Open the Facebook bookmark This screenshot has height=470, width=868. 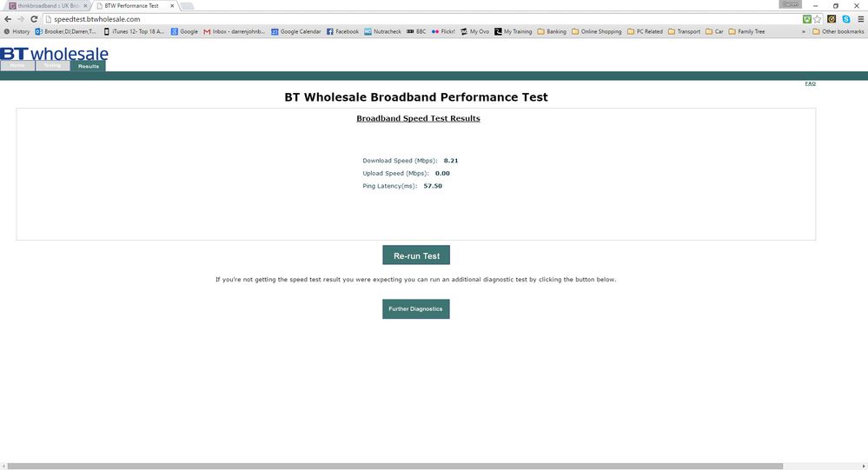coord(342,31)
